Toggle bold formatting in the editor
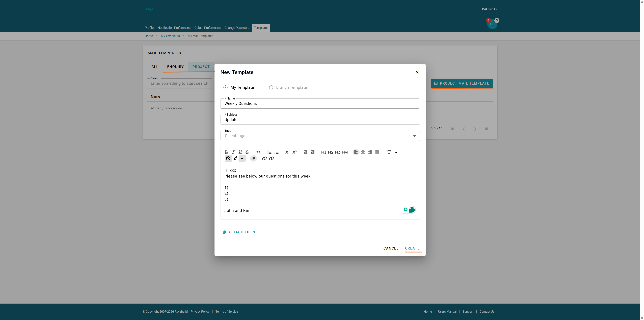Image resolution: width=644 pixels, height=320 pixels. point(226,152)
